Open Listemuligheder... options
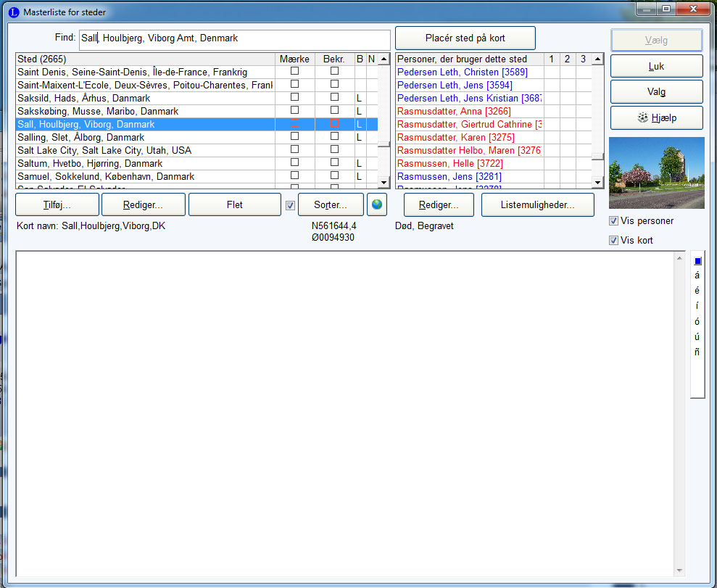Image resolution: width=717 pixels, height=588 pixels. 538,204
